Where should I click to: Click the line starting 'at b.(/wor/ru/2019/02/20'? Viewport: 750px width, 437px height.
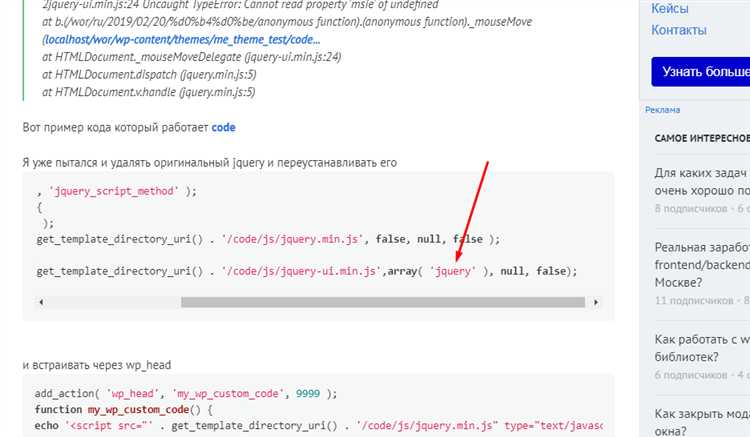[287, 22]
